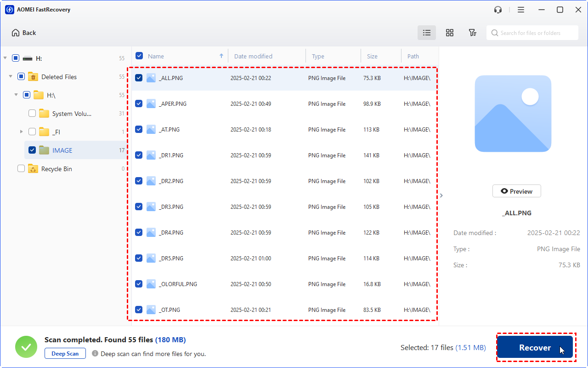The height and width of the screenshot is (368, 588).
Task: Click the Preview button
Action: [x=517, y=191]
